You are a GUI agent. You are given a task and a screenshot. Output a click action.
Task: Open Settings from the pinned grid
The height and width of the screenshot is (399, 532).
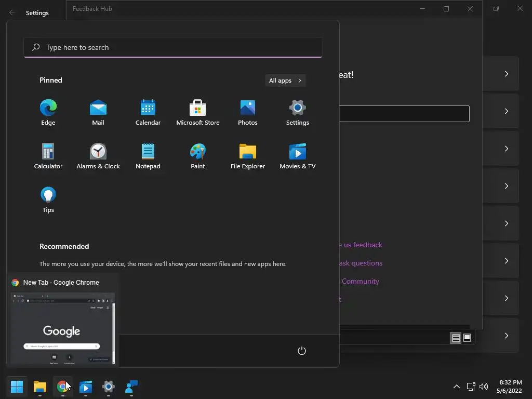click(x=298, y=112)
